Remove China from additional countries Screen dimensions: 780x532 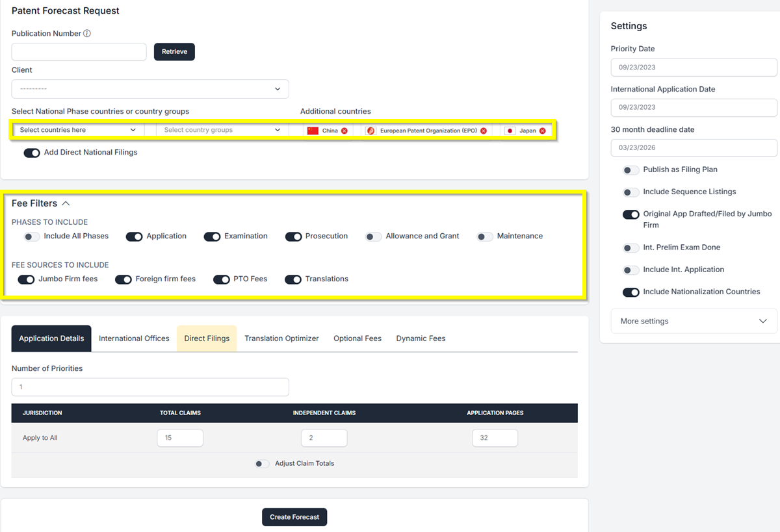(x=344, y=131)
